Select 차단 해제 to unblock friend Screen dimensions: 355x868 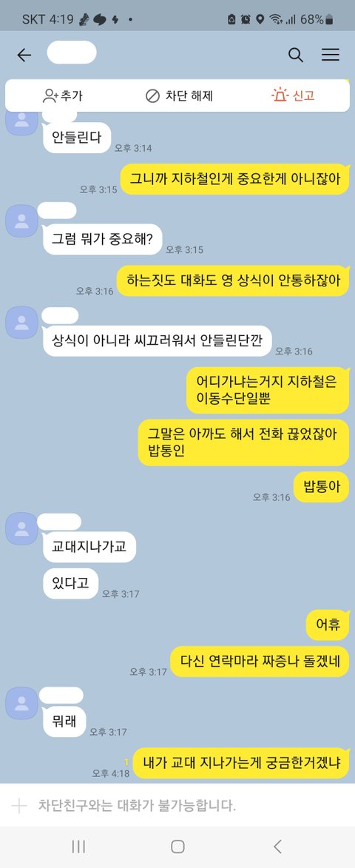click(x=179, y=95)
